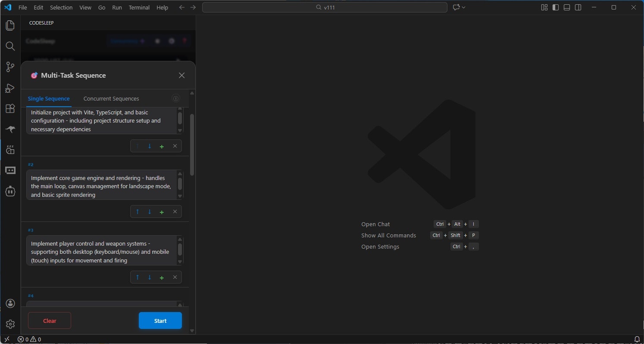Viewport: 644px width, 344px height.
Task: Toggle the primary sidebar visibility
Action: (555, 7)
